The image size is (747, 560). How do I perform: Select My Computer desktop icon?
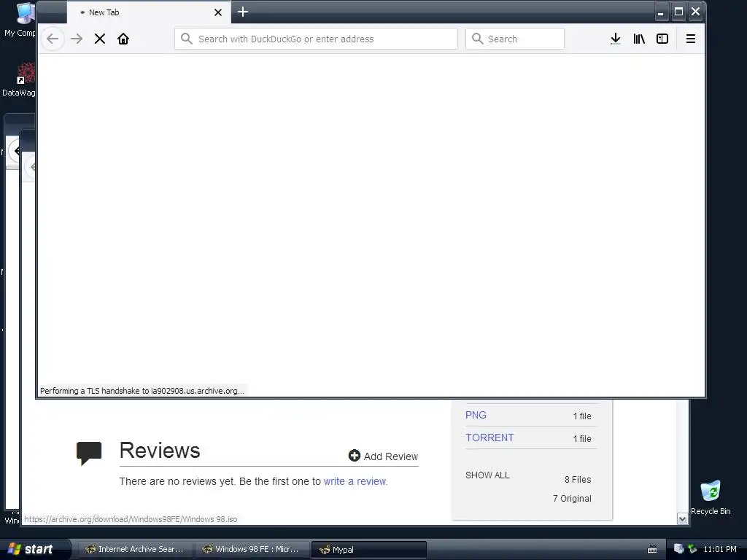20,19
